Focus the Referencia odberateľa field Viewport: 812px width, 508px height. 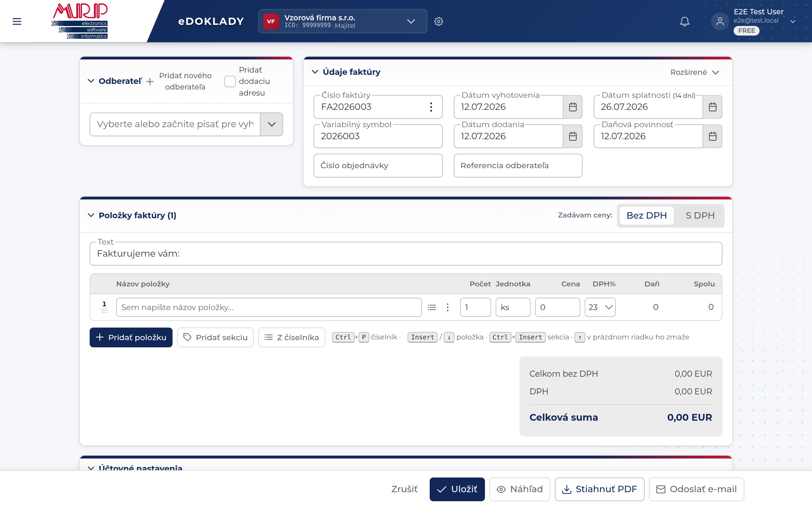pos(518,166)
